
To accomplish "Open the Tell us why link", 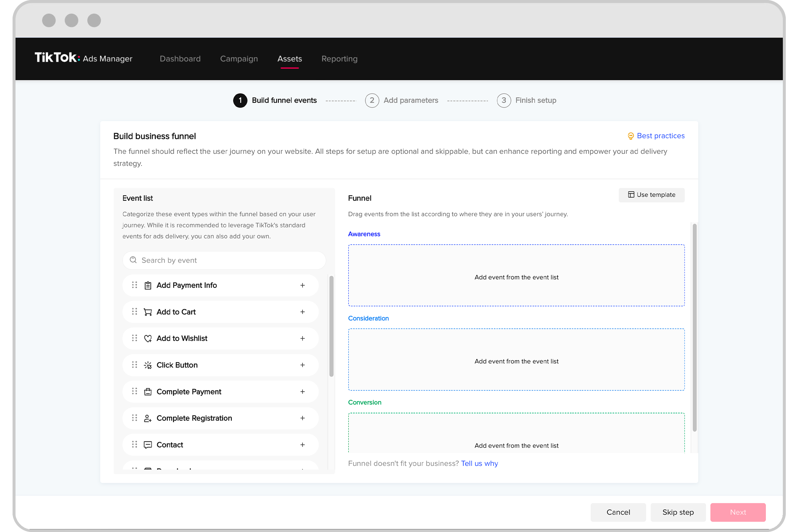I will (479, 463).
